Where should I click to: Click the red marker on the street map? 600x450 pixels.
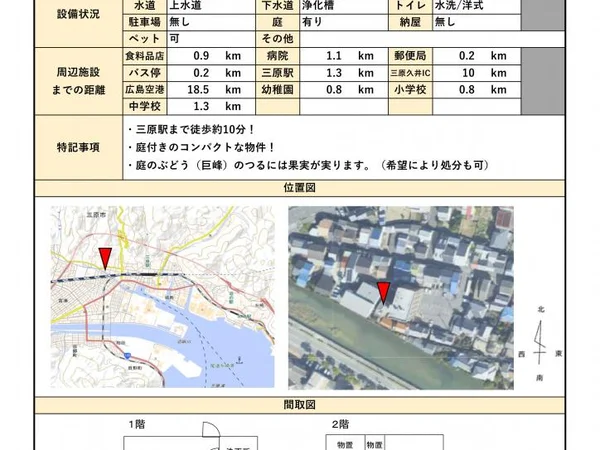[x=105, y=259]
